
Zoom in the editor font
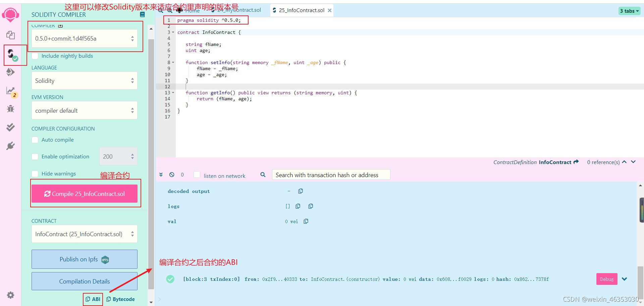point(170,10)
